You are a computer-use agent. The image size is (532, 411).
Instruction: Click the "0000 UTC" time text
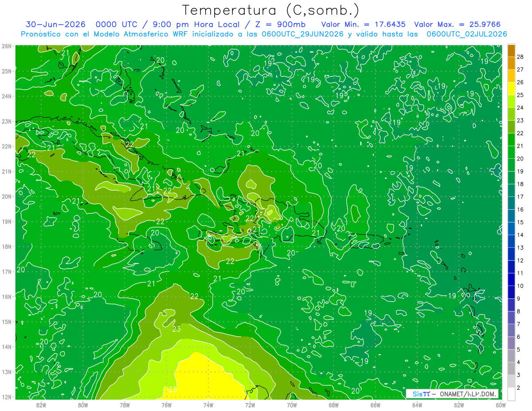(116, 24)
